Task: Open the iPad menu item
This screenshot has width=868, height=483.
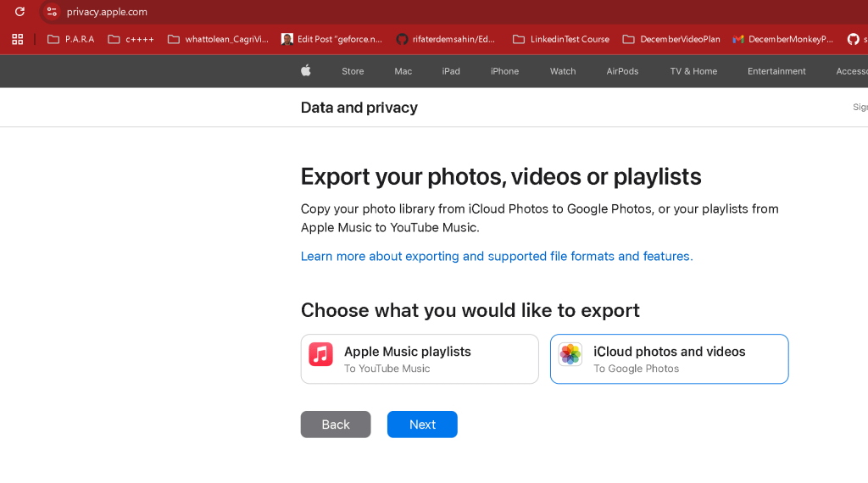Action: 451,71
